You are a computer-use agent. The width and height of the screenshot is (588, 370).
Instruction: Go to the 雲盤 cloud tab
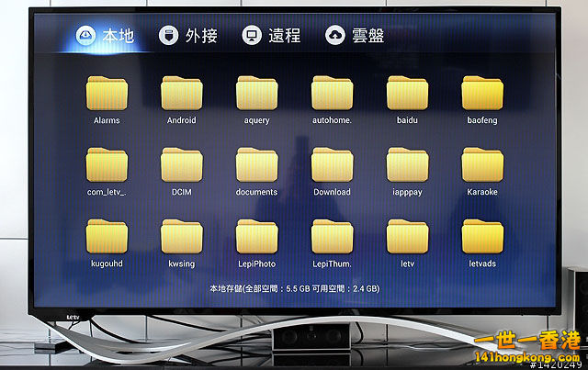356,36
